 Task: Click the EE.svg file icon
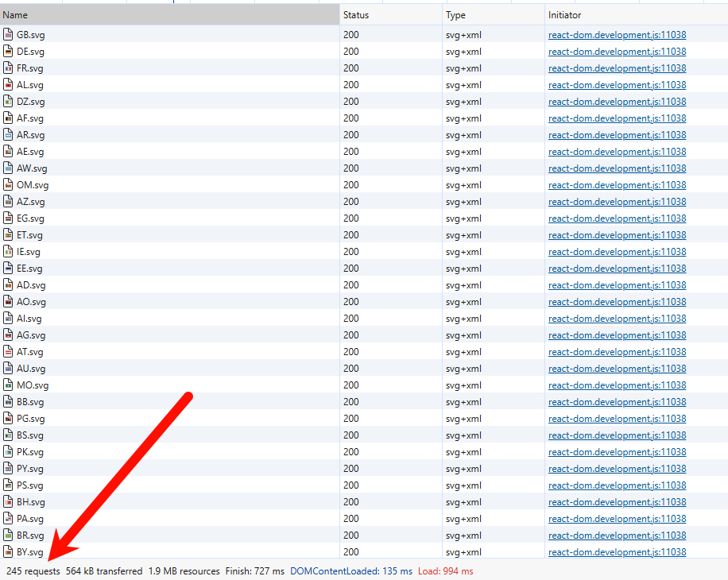[8, 269]
